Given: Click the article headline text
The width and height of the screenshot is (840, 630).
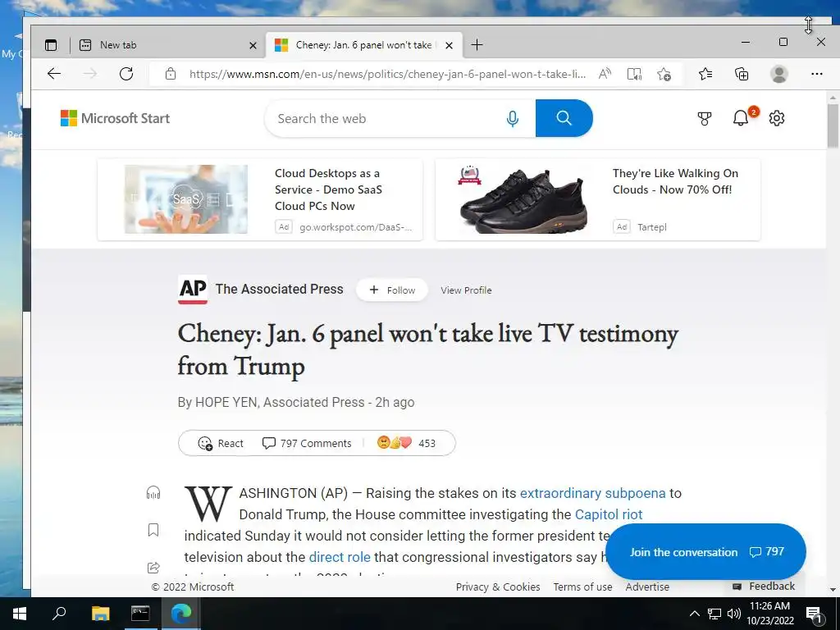Looking at the screenshot, I should (x=427, y=349).
